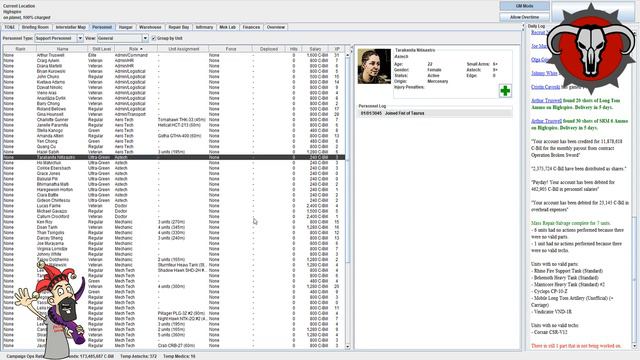
Task: Click the green plus medical icon
Action: click(x=505, y=91)
